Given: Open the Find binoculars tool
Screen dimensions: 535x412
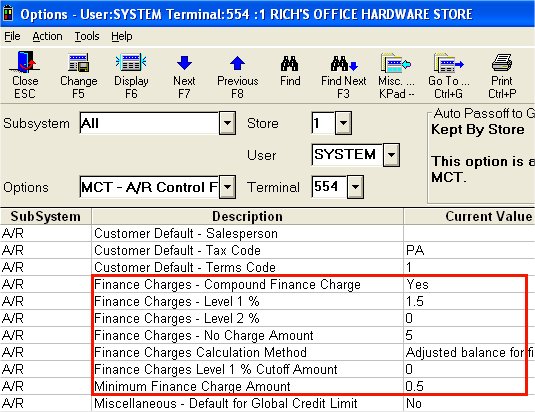Looking at the screenshot, I should (x=290, y=63).
